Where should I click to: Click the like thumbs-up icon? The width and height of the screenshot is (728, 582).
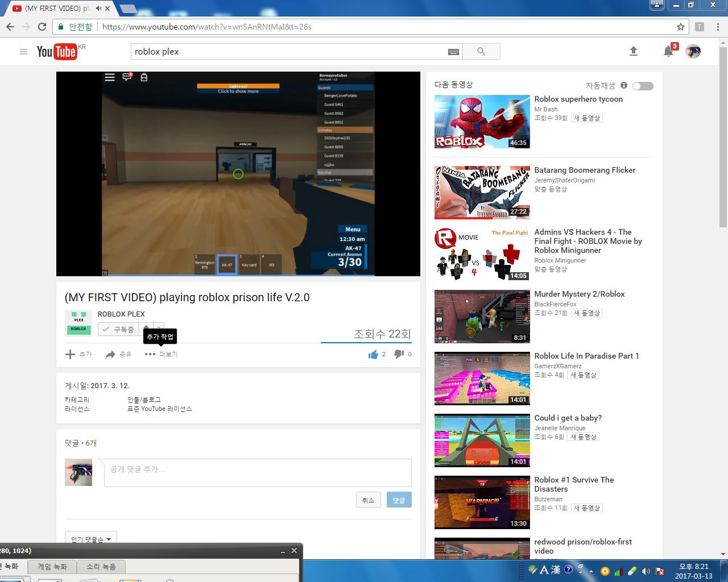(x=373, y=354)
